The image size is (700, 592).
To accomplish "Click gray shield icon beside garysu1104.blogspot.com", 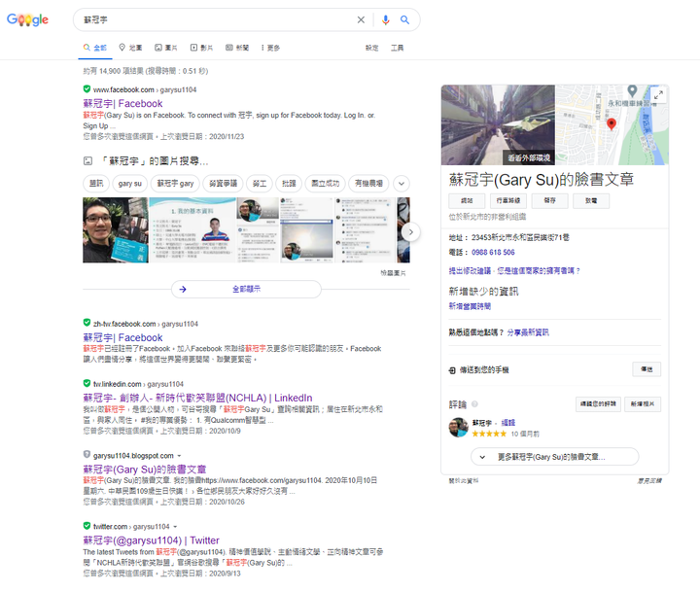I will point(87,455).
